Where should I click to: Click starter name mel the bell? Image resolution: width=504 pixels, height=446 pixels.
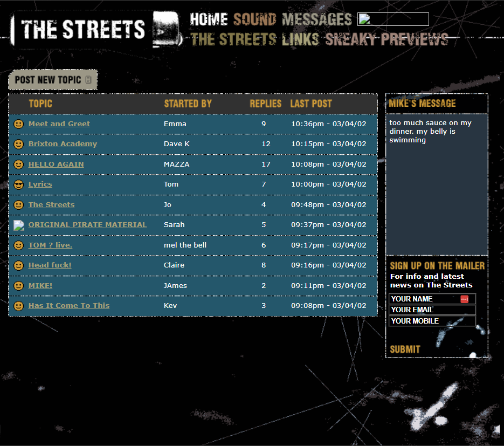(185, 245)
